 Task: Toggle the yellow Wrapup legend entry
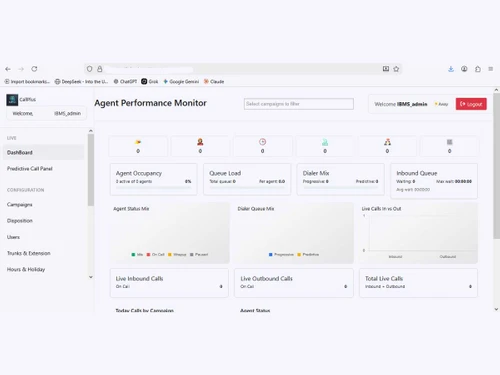click(x=177, y=255)
